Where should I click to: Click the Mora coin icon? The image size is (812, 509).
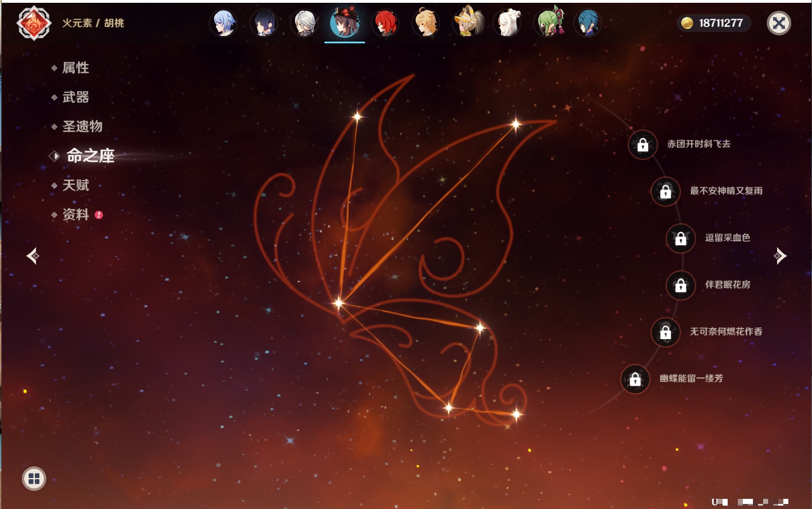click(687, 23)
